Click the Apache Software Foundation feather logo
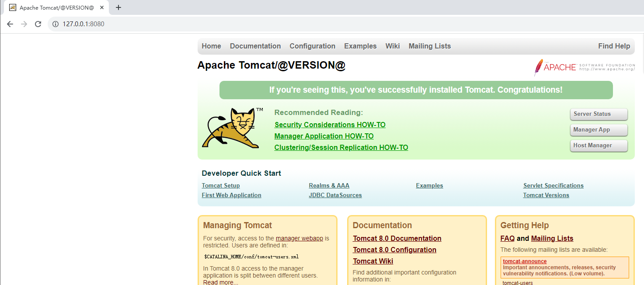 [584, 67]
